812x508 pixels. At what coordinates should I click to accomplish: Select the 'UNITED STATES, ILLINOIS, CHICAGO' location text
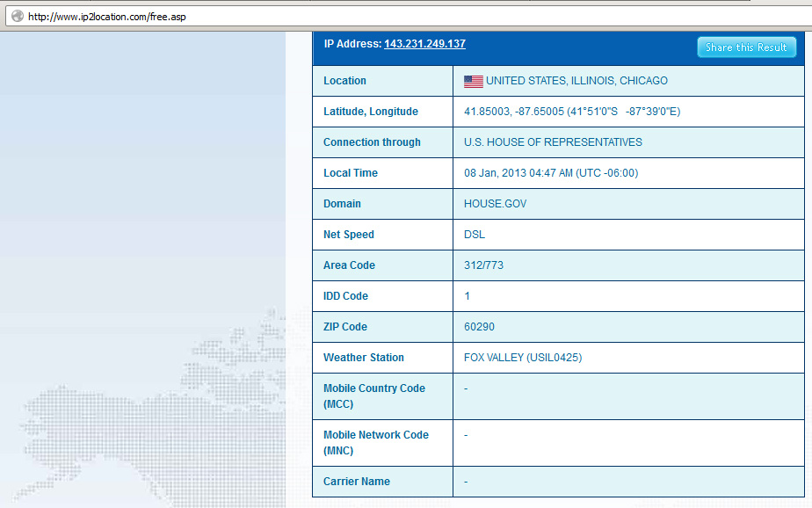576,81
